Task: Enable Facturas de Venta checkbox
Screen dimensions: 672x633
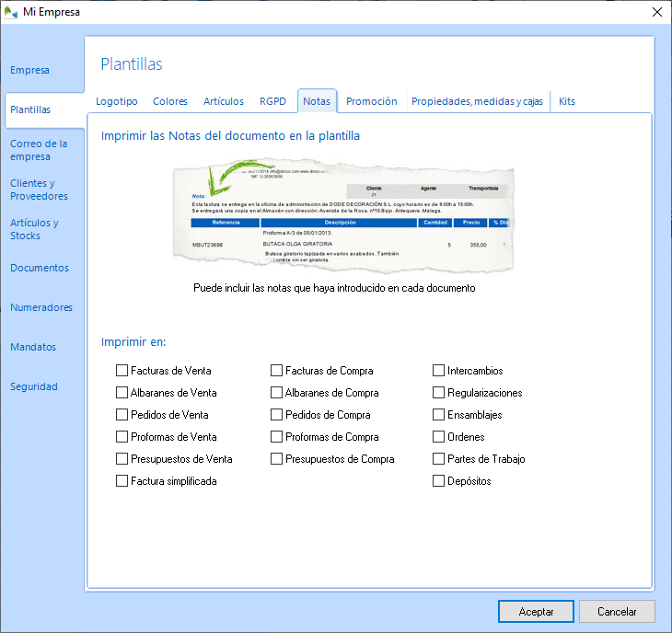Action: [x=122, y=371]
